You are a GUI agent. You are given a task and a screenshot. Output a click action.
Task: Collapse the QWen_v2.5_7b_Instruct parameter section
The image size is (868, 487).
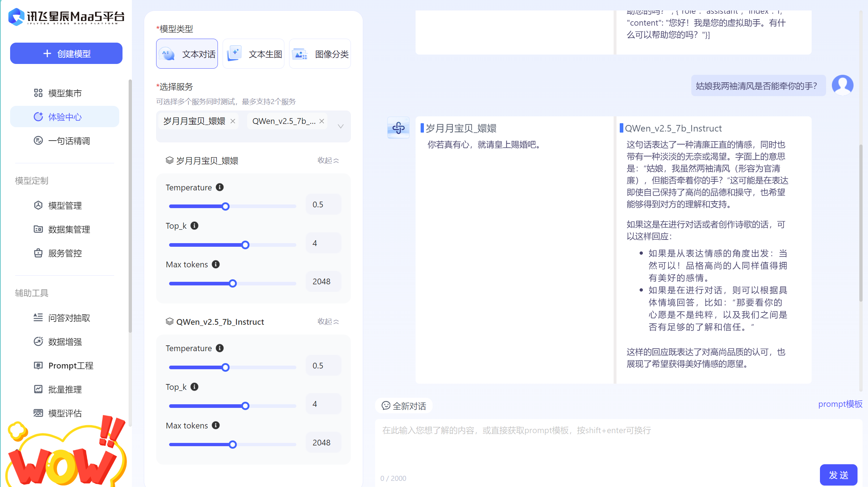[x=328, y=322]
